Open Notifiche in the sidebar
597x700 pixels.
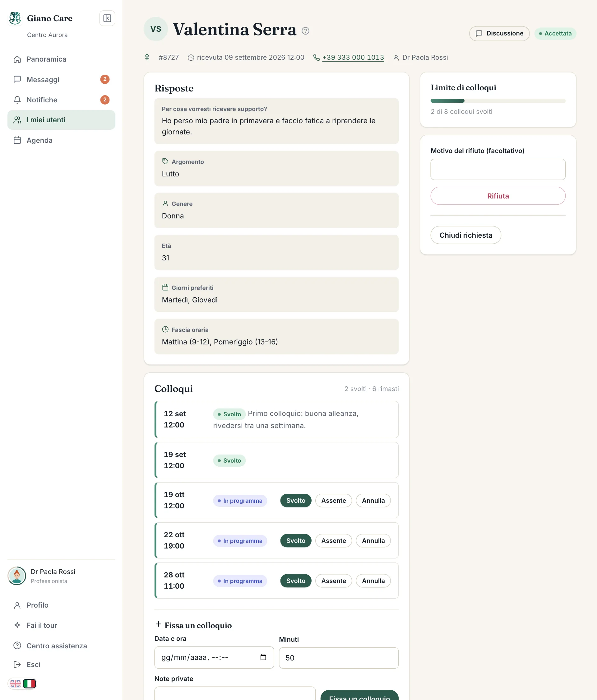61,100
